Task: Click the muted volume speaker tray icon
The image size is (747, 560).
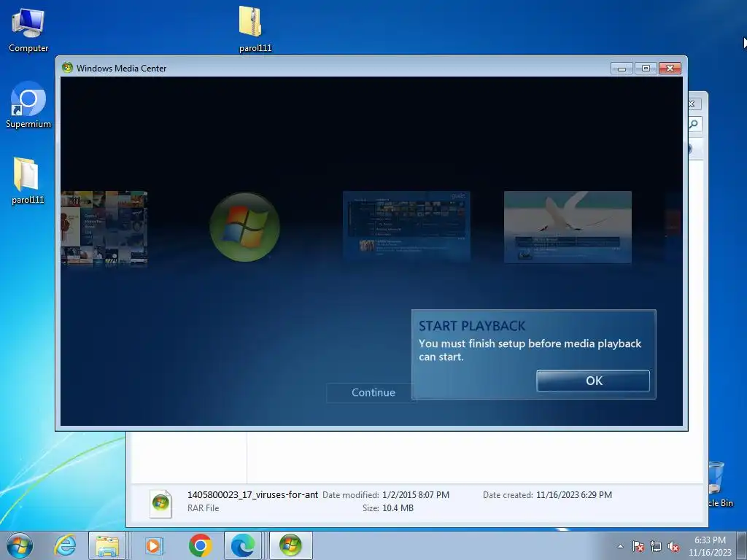Action: pos(673,547)
